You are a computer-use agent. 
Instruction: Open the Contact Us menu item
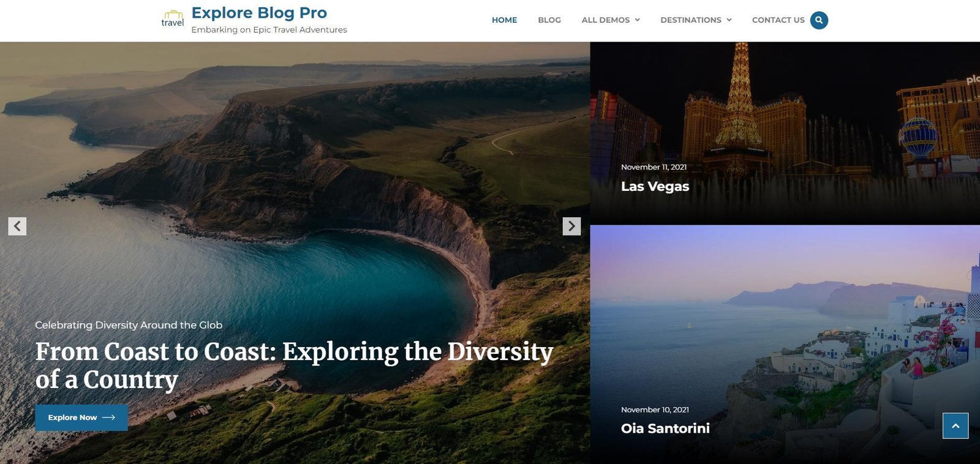[x=778, y=20]
